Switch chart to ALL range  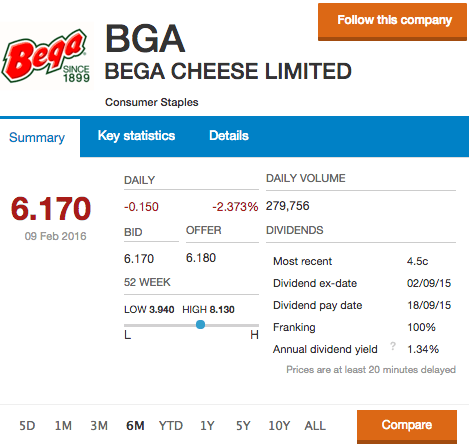point(315,426)
